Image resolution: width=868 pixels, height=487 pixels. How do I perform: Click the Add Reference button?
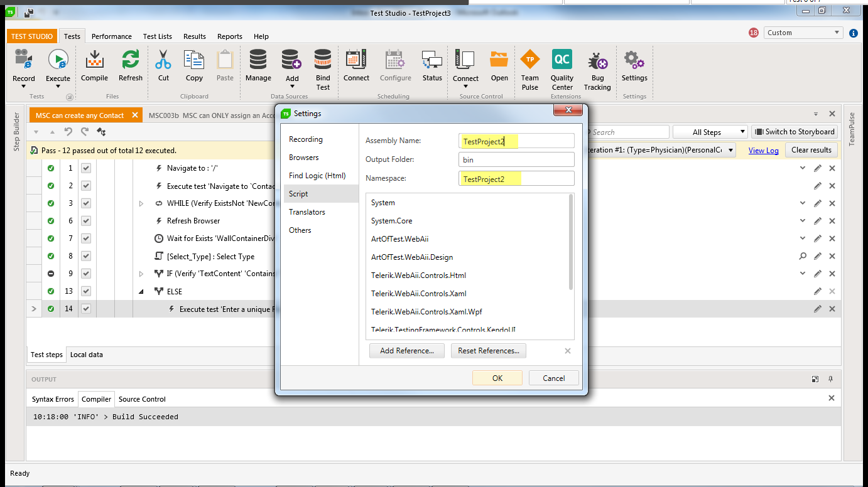coord(407,351)
